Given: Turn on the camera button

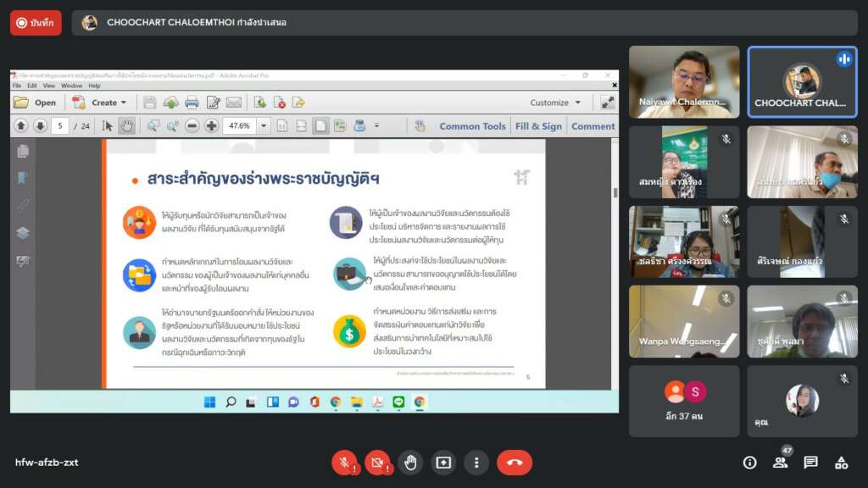Looking at the screenshot, I should point(377,463).
